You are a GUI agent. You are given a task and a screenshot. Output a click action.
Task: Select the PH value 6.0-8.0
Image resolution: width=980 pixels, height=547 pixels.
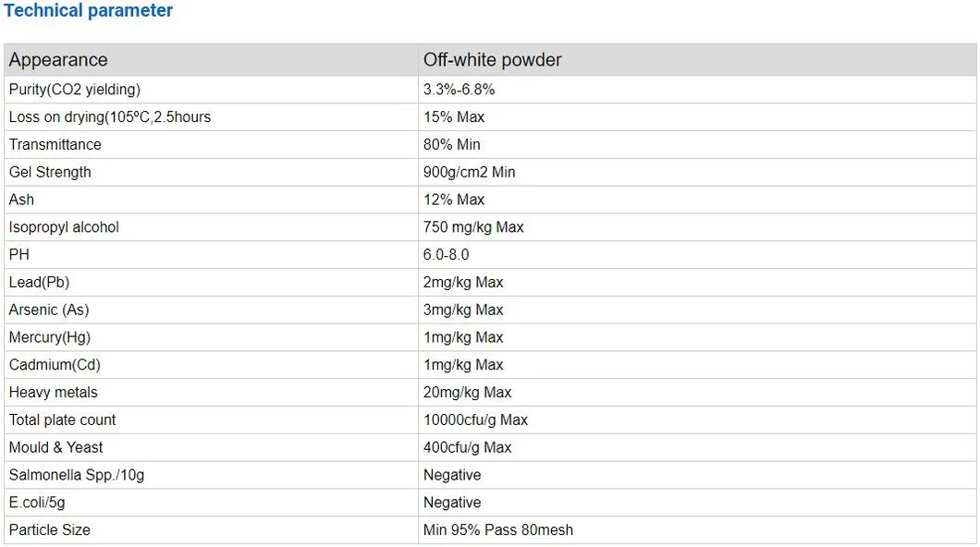coord(447,255)
